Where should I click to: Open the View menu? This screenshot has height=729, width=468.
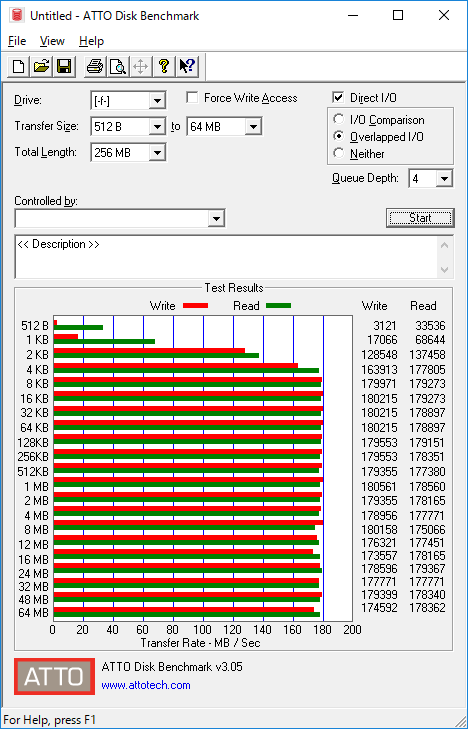52,41
